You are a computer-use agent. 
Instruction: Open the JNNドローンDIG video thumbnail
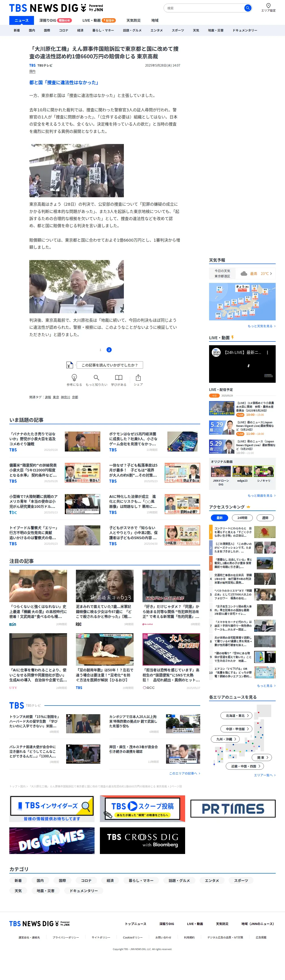[x=221, y=472]
